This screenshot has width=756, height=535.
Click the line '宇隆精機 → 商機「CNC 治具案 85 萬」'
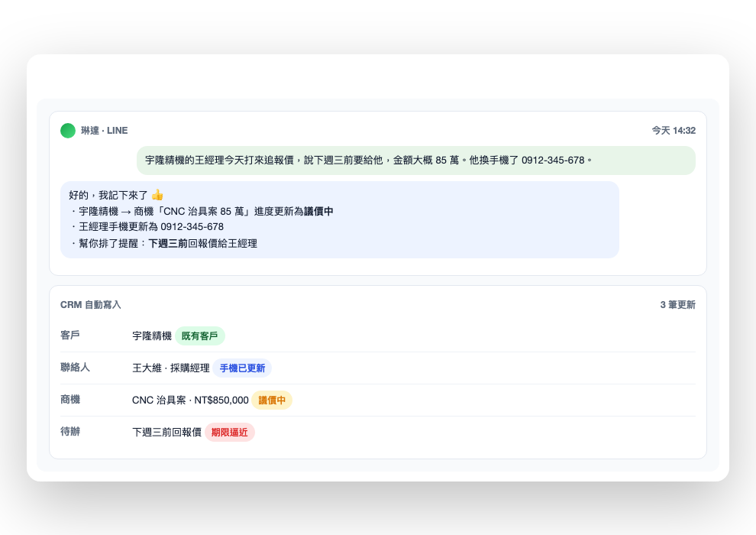pyautogui.click(x=201, y=211)
